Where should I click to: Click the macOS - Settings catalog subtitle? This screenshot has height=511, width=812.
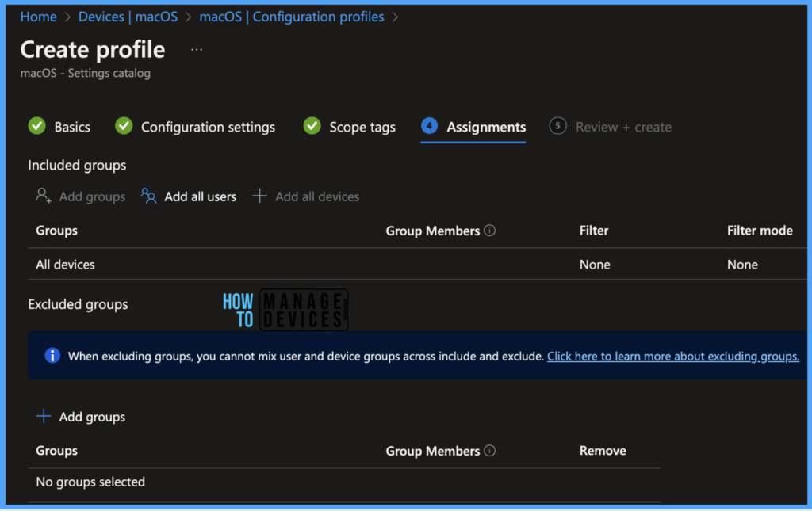pyautogui.click(x=86, y=73)
